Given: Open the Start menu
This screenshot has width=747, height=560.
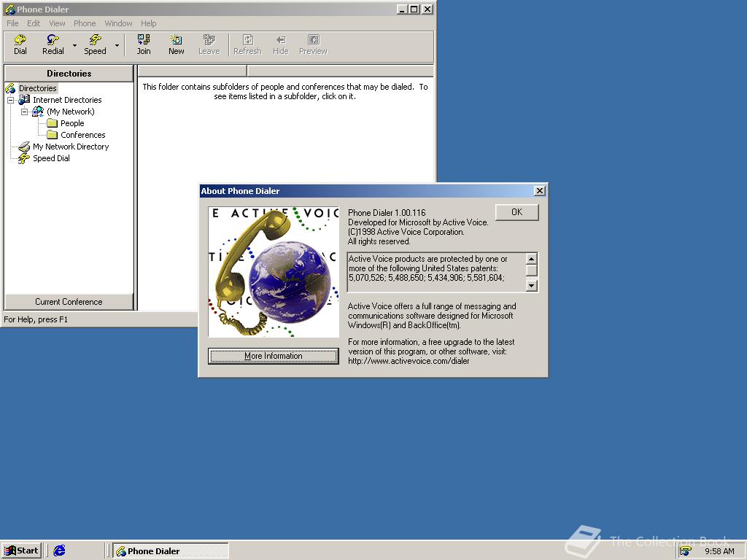Looking at the screenshot, I should click(21, 551).
